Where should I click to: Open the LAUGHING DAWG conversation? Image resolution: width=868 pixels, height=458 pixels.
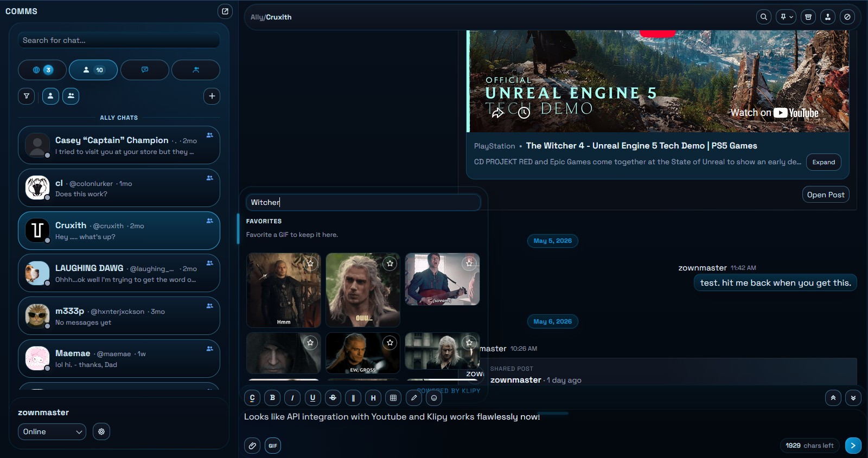tap(119, 273)
